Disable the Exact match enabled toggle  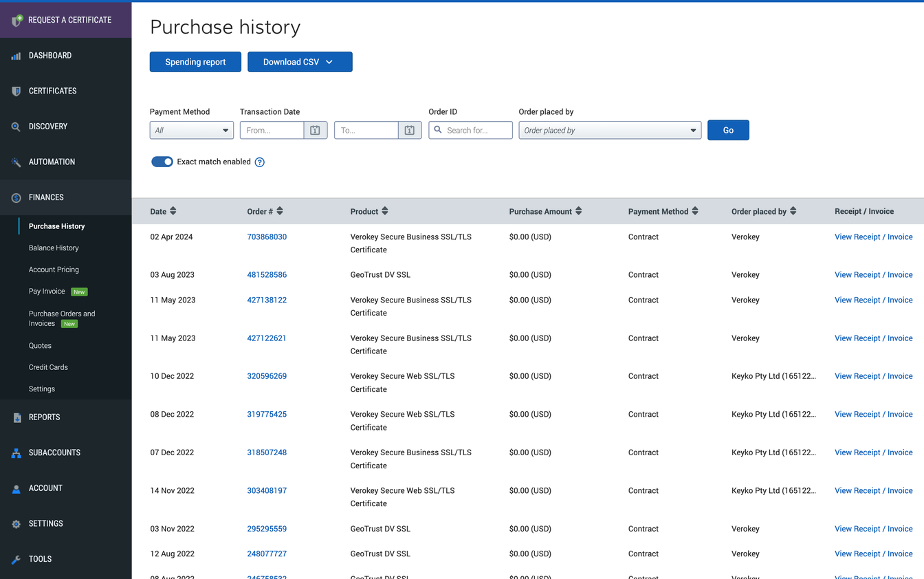coord(162,162)
